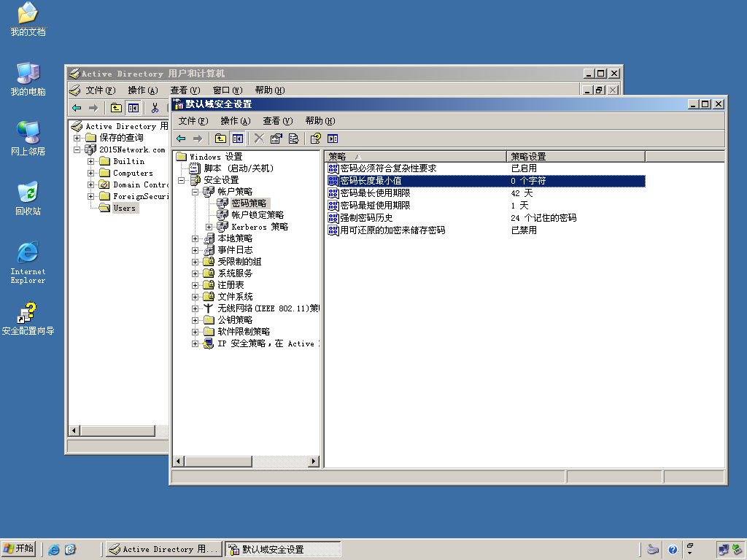
Task: Click 开始 Start button
Action: 19,549
